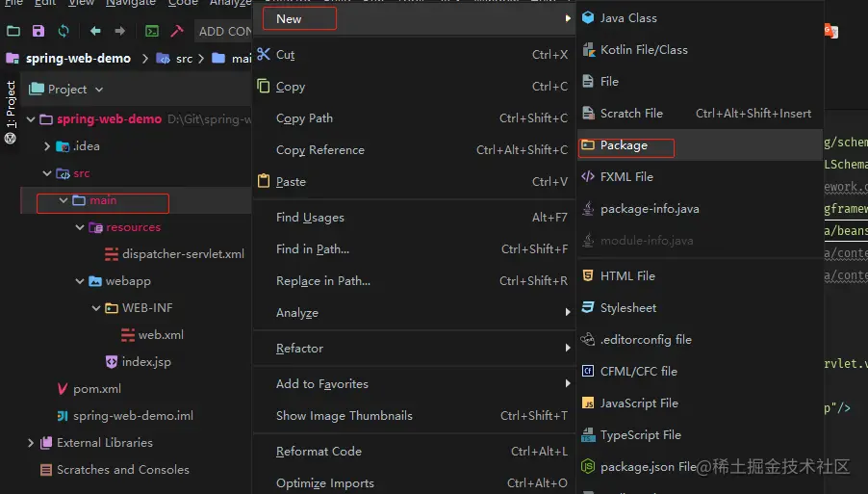Click the Copy icon in context menu
This screenshot has height=494, width=868.
point(264,86)
